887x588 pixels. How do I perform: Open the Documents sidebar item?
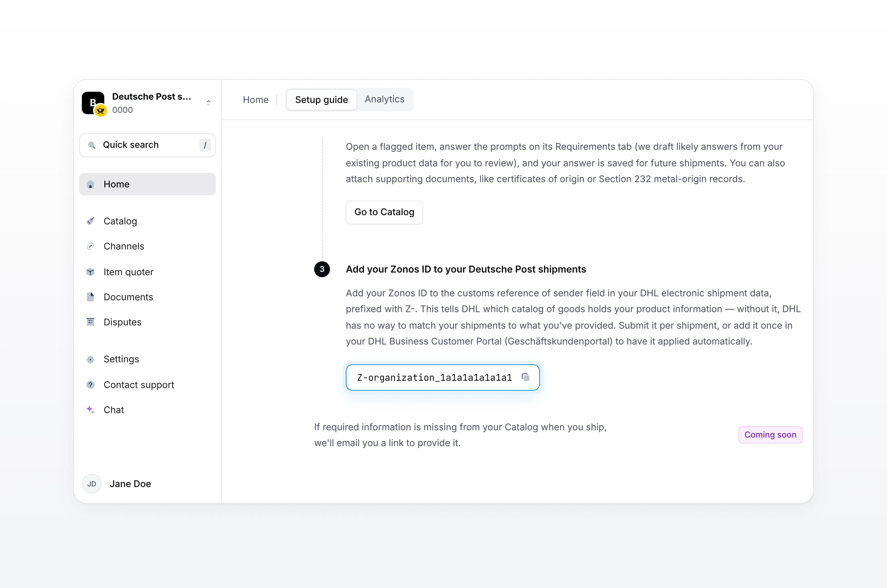[x=147, y=297]
